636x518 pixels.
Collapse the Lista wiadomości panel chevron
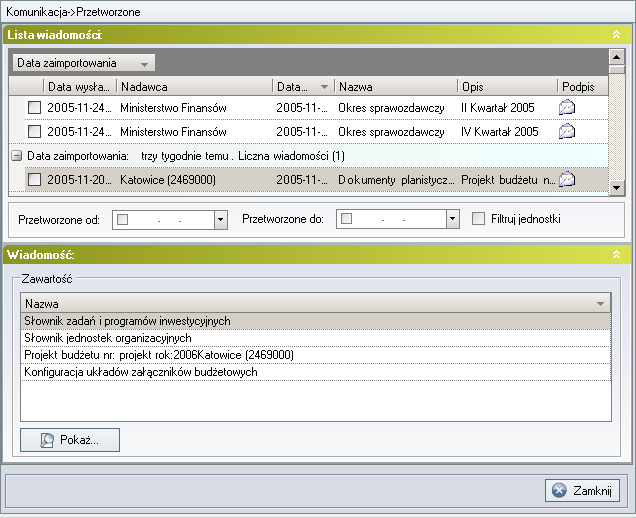(x=616, y=34)
